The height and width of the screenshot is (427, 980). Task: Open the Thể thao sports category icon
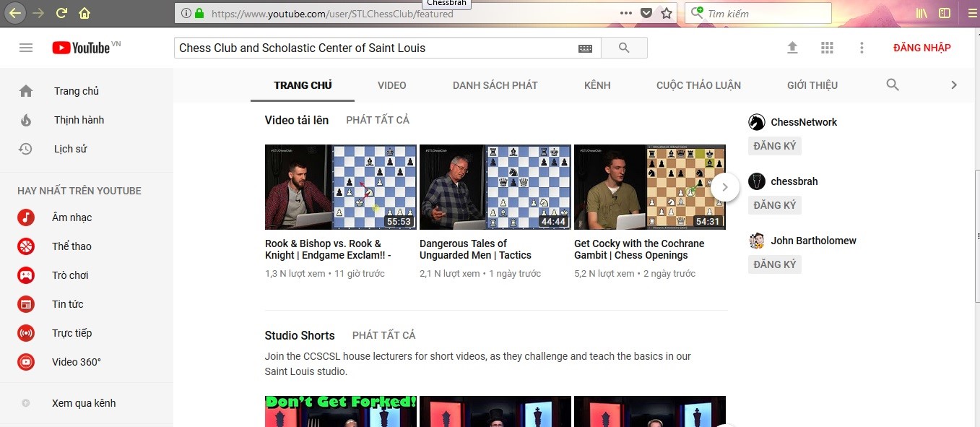[x=26, y=246]
